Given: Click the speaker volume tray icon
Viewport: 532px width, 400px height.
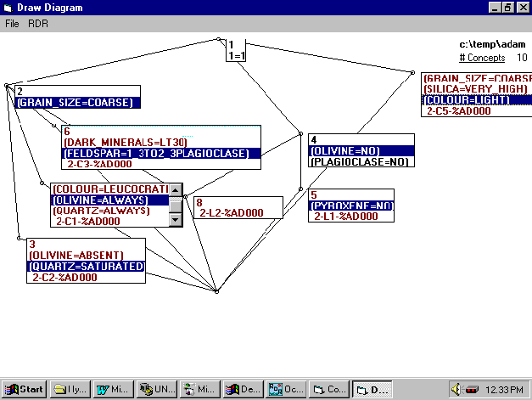Looking at the screenshot, I should click(x=456, y=390).
